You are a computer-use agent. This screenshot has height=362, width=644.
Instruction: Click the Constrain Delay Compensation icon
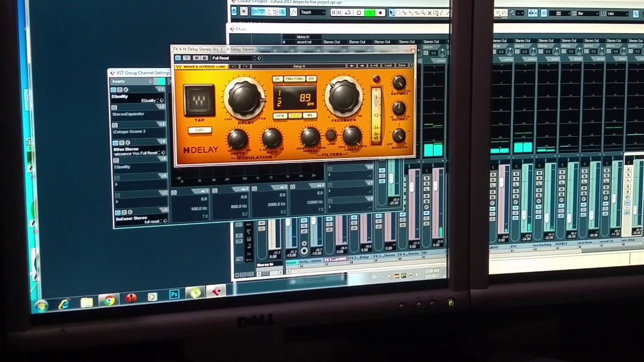click(244, 12)
